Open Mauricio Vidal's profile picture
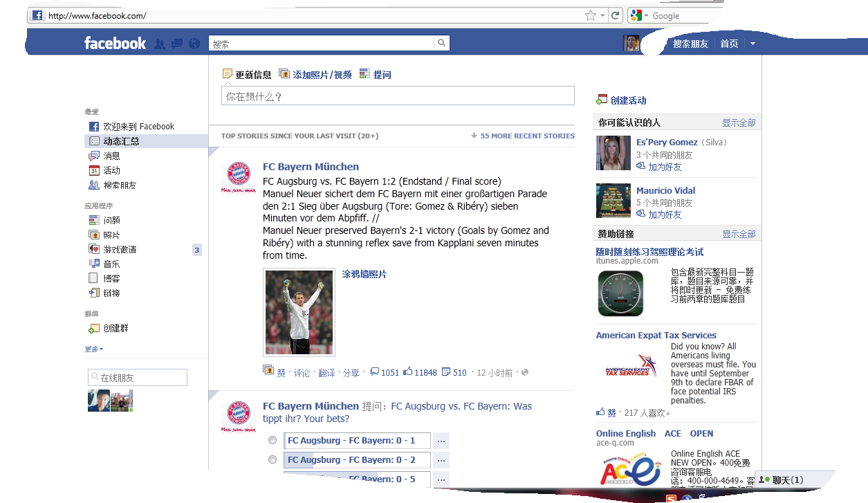 tap(613, 201)
